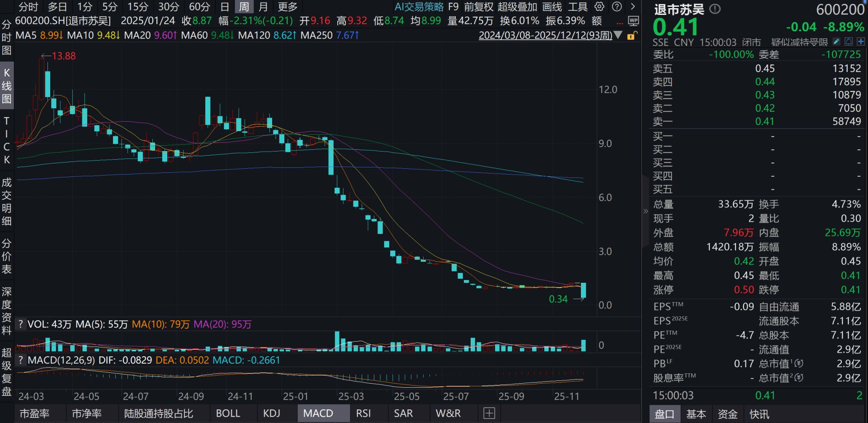The height and width of the screenshot is (423, 868).
Task: Click the blue pencil edit note icon
Action: (x=836, y=42)
